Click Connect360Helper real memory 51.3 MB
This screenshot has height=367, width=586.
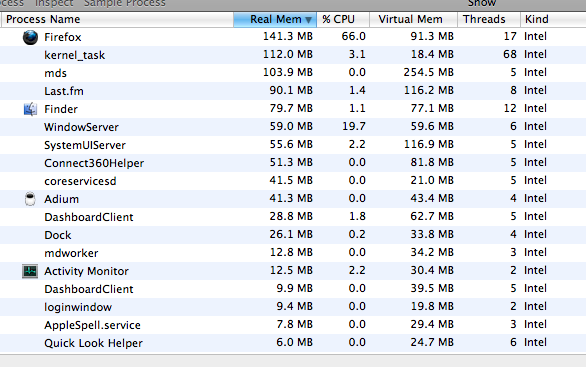pyautogui.click(x=291, y=162)
